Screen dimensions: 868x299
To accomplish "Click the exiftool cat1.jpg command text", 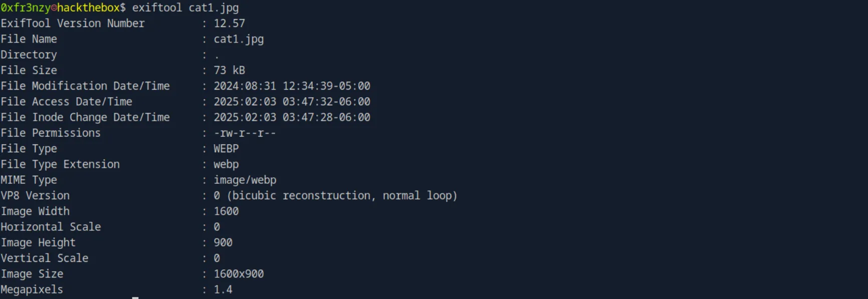I will coord(185,8).
